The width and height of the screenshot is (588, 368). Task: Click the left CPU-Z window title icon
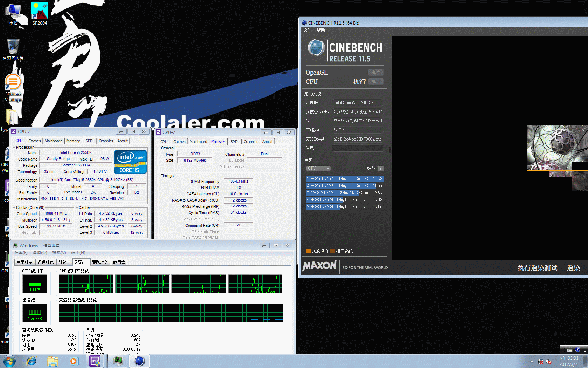[14, 132]
